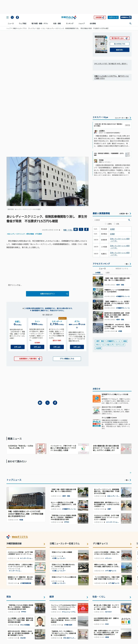Open the Facebook icon in the header
This screenshot has height=644, width=138.
pos(17,17)
